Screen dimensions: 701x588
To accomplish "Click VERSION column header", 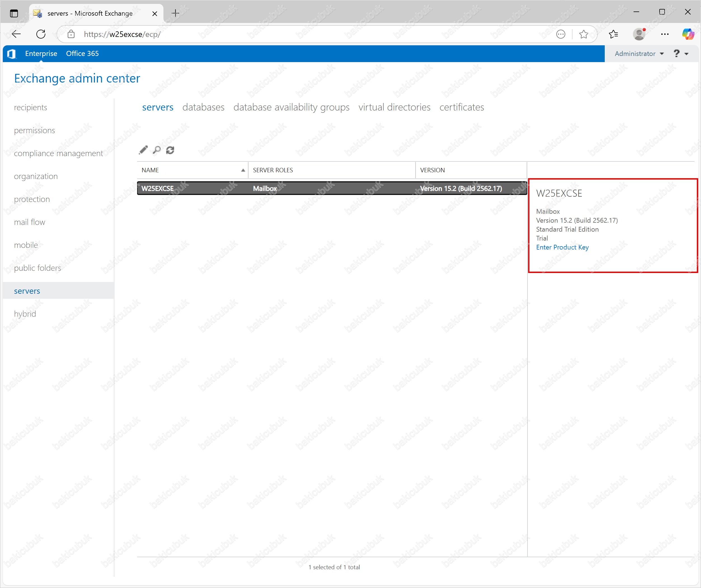I will (x=471, y=170).
